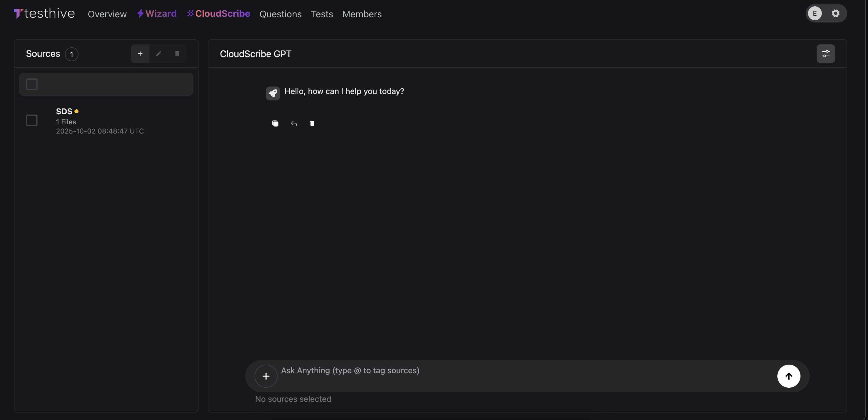
Task: Open the user avatar E menu
Action: click(x=815, y=14)
